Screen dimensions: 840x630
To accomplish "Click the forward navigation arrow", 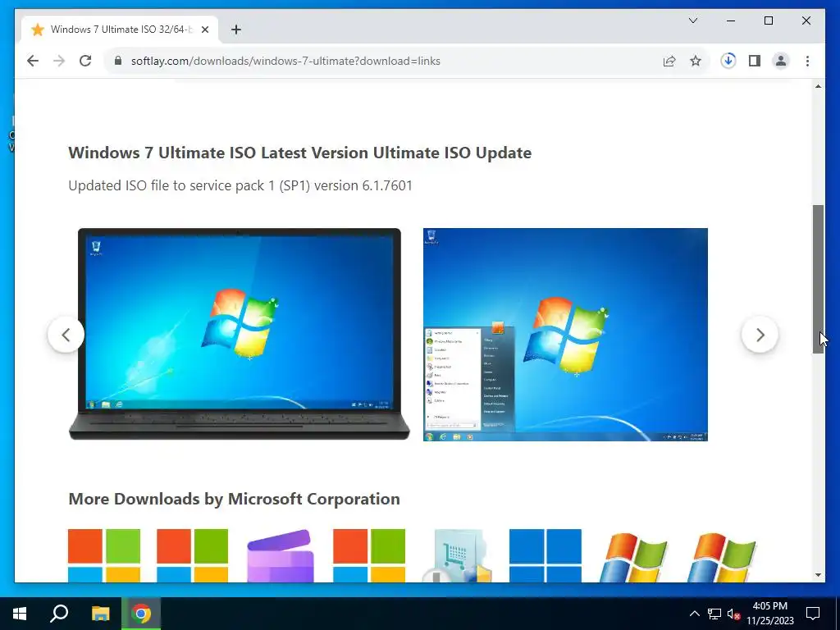I will pyautogui.click(x=59, y=61).
